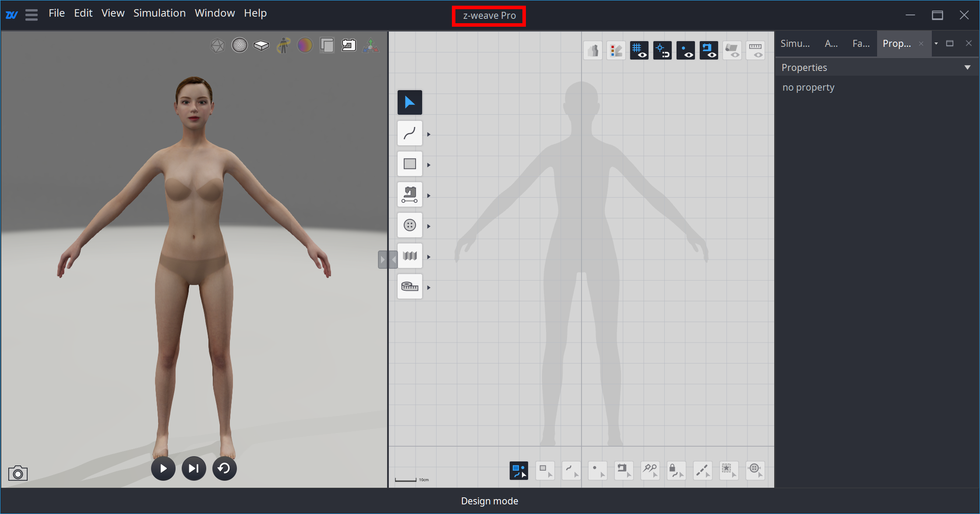980x514 pixels.
Task: Expand the sewing tool options arrow
Action: tap(429, 196)
